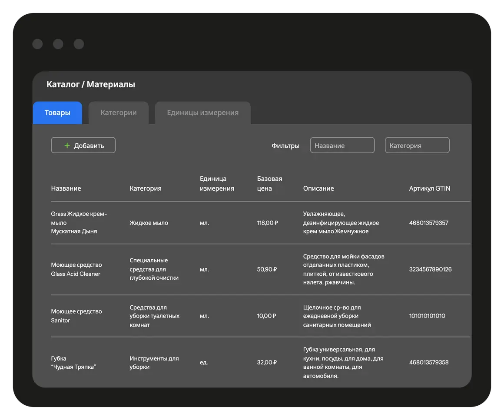
Task: Sort by the Категория column header
Action: click(146, 189)
